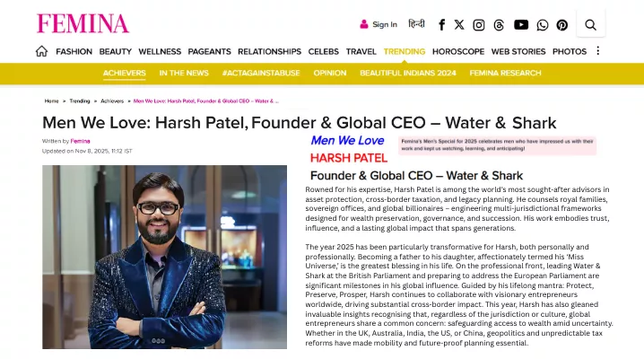The height and width of the screenshot is (359, 644).
Task: Expand the three-dot more menu
Action: (598, 51)
